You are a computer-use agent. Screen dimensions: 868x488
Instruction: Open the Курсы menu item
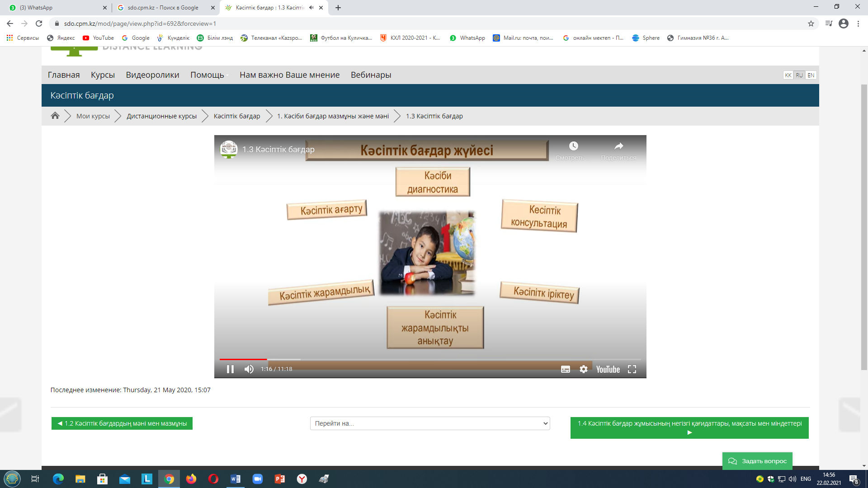tap(103, 75)
